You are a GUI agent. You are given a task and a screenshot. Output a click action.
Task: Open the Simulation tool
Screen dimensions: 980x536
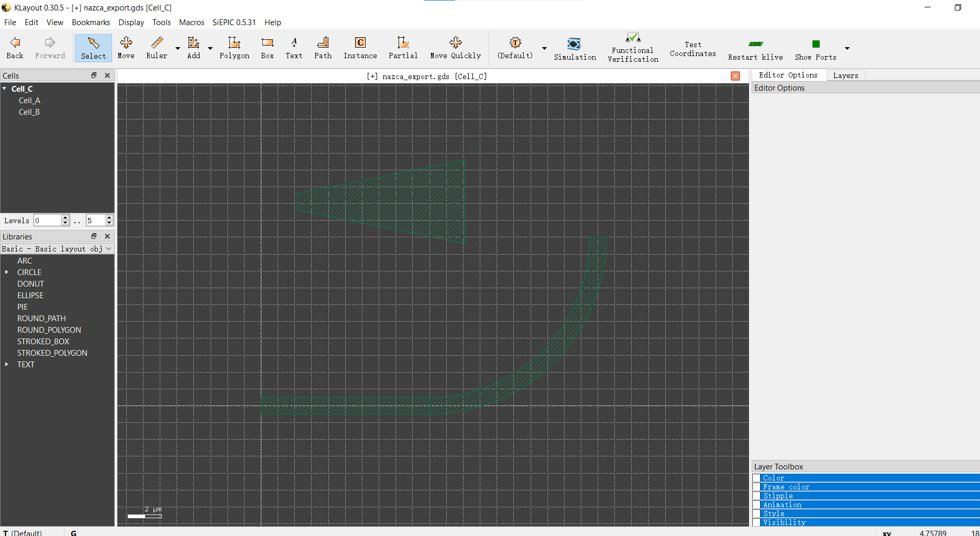click(575, 49)
